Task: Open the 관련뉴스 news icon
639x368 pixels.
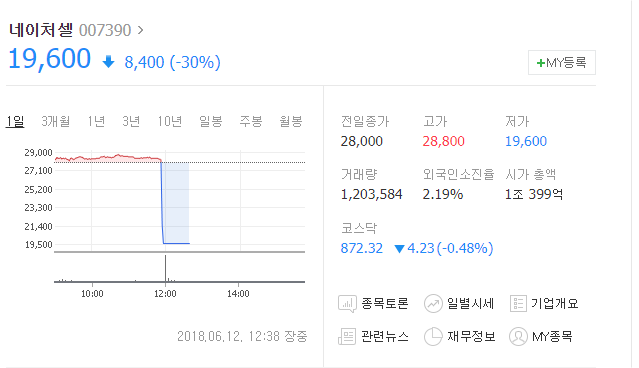Action: [x=347, y=337]
